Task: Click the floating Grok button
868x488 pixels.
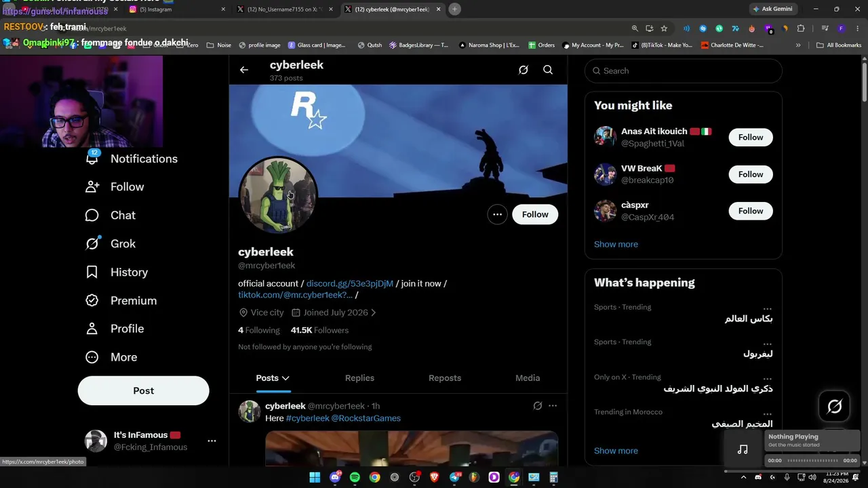Action: coord(835,407)
